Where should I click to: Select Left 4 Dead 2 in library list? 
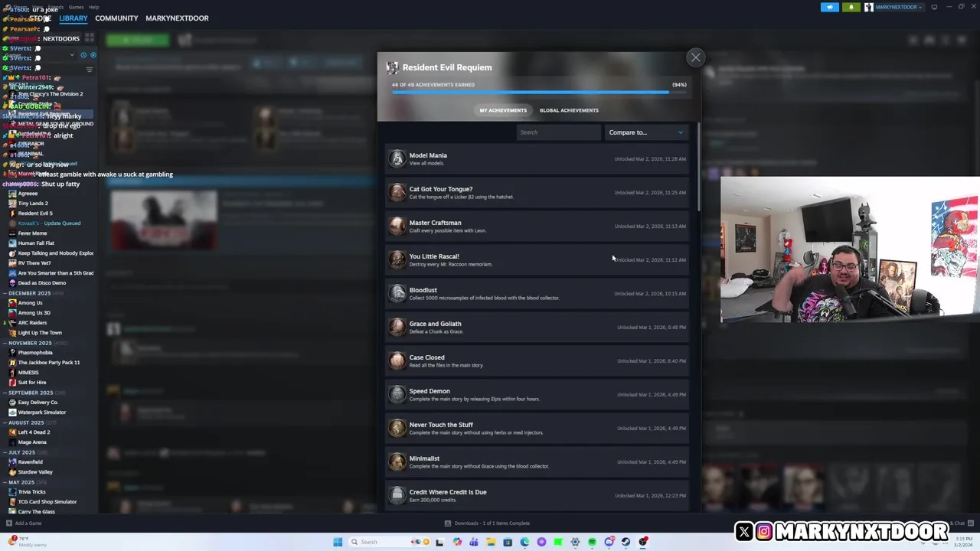[34, 432]
